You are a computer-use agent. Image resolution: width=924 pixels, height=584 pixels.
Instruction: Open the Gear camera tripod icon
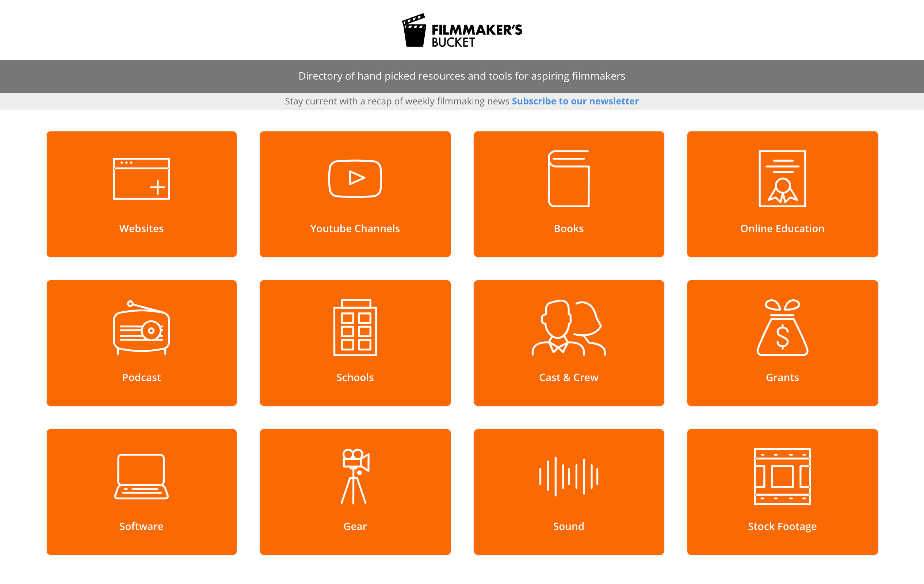click(x=355, y=477)
